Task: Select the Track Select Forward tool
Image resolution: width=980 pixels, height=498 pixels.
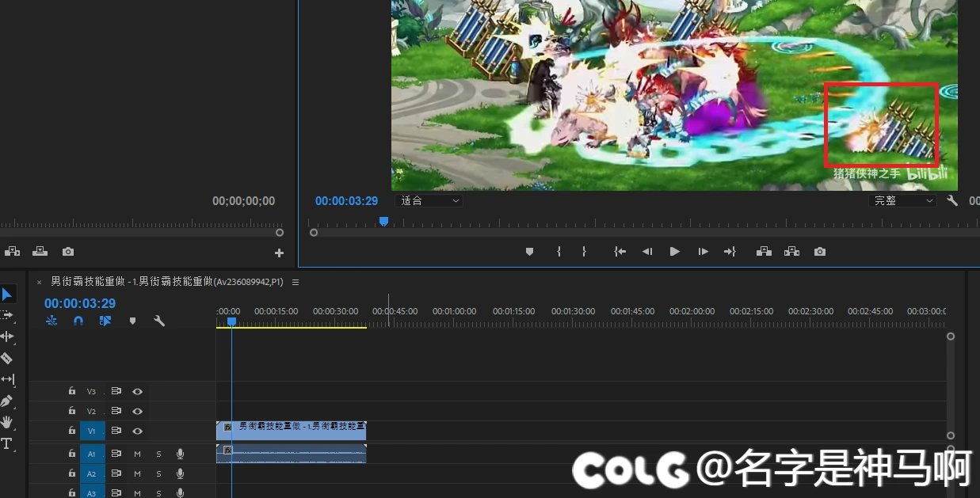Action: coord(6,315)
